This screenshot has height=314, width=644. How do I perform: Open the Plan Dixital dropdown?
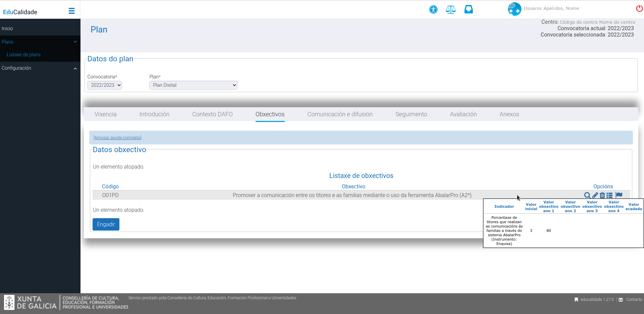click(x=193, y=85)
